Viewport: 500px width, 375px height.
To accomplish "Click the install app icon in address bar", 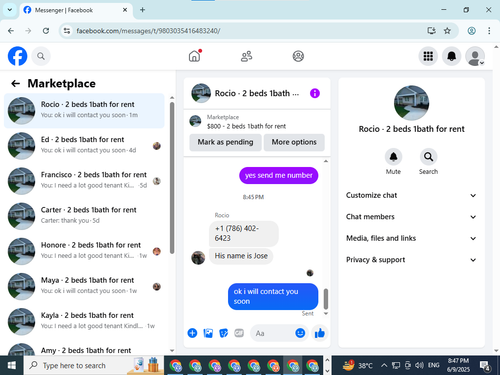I will pos(431,31).
